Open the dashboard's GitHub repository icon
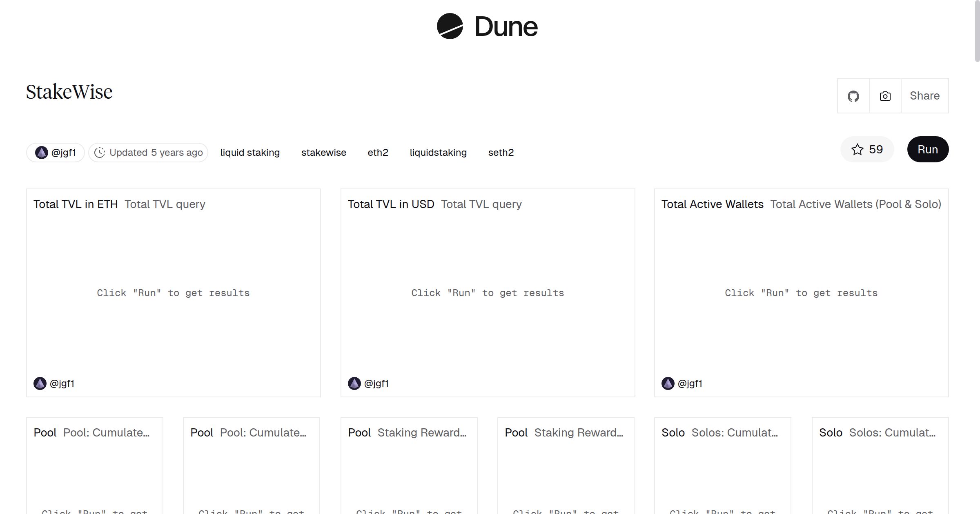The width and height of the screenshot is (980, 514). point(853,95)
